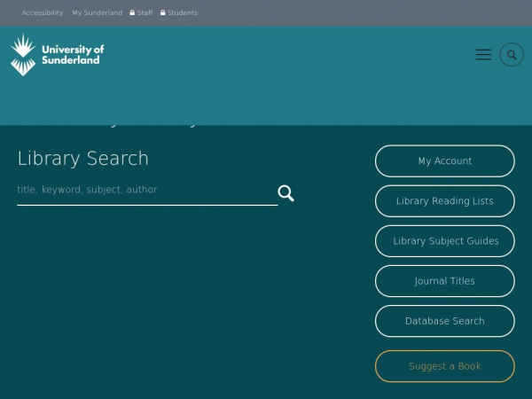The width and height of the screenshot is (532, 399).
Task: Click the lock icon beside Students
Action: click(163, 12)
